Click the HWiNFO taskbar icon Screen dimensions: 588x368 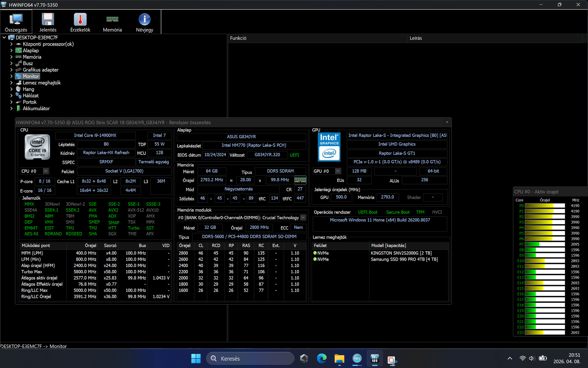click(375, 358)
